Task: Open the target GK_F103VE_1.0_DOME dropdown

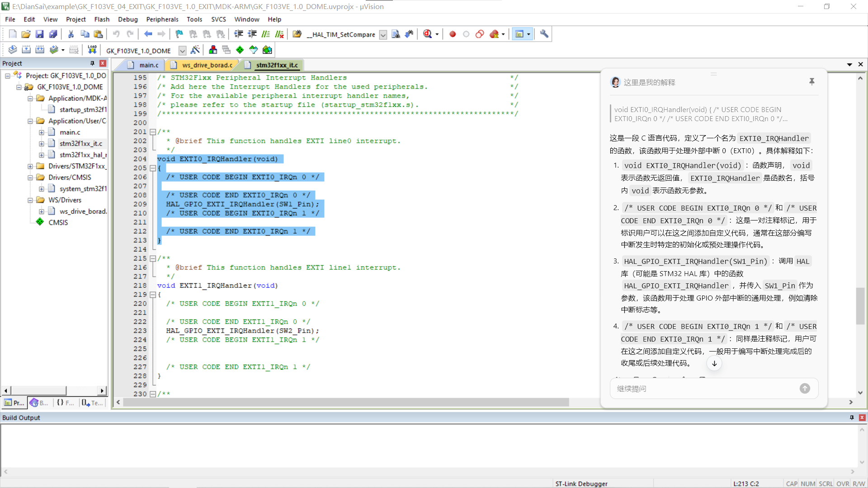Action: [182, 51]
